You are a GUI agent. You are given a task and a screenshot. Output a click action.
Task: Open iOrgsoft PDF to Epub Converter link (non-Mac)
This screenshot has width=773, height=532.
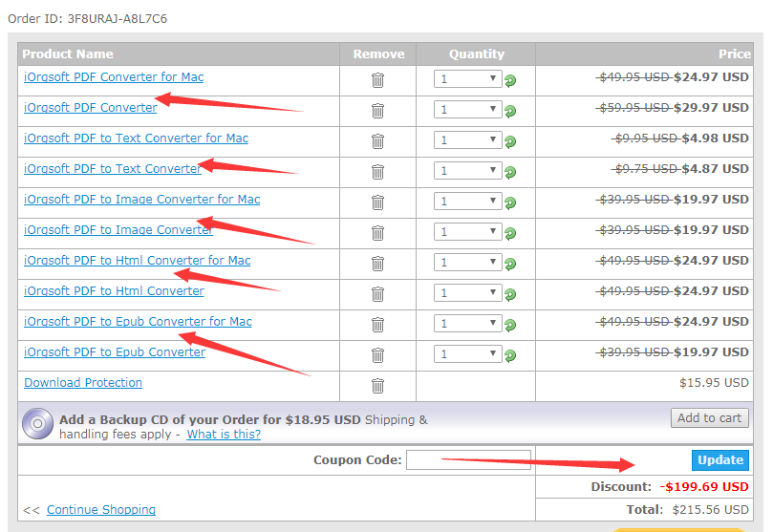115,352
